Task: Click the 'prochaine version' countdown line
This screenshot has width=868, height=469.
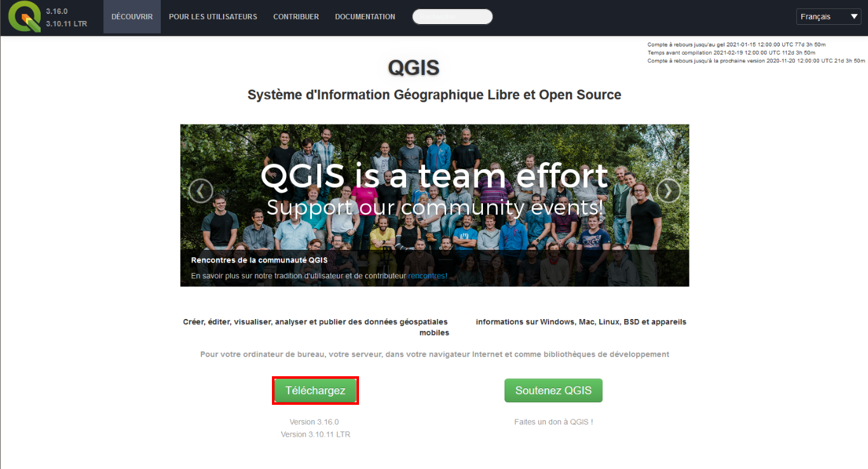Action: 756,61
